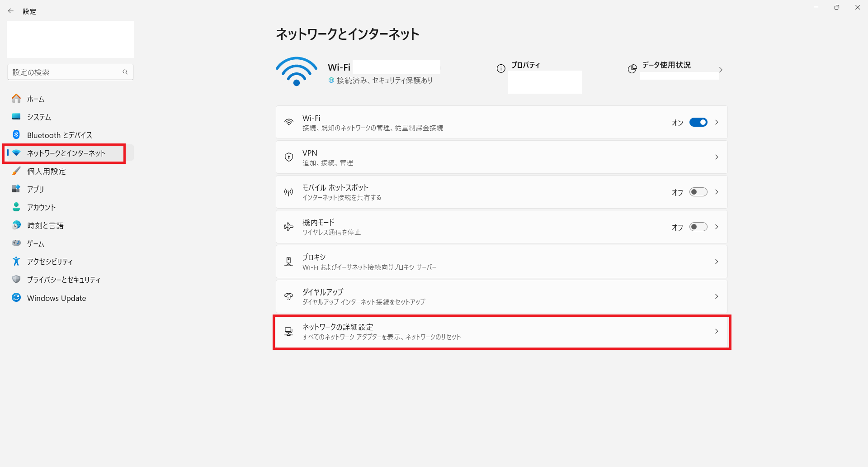Select プライバシーとセキュリティ label
The width and height of the screenshot is (868, 467).
pos(64,280)
